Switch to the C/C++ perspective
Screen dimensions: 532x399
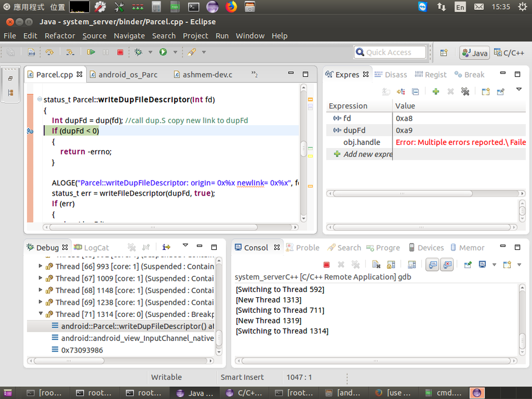tap(509, 53)
